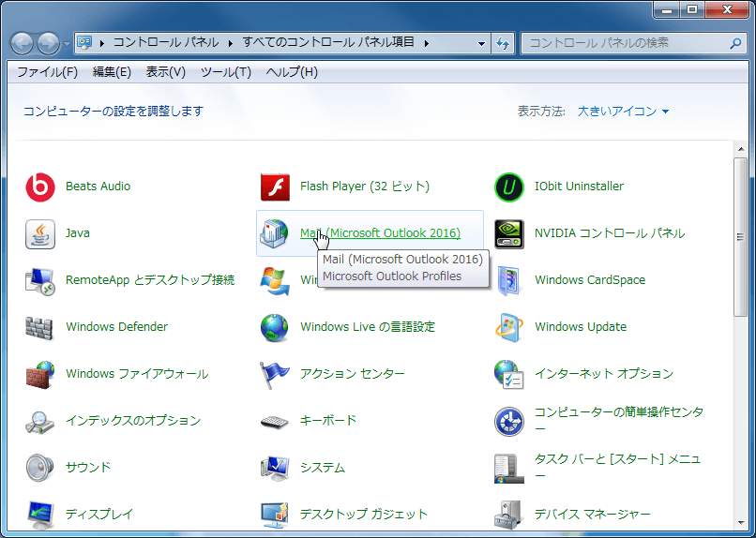Click the キーボード label
Screen dimensions: 756x538
tap(328, 421)
